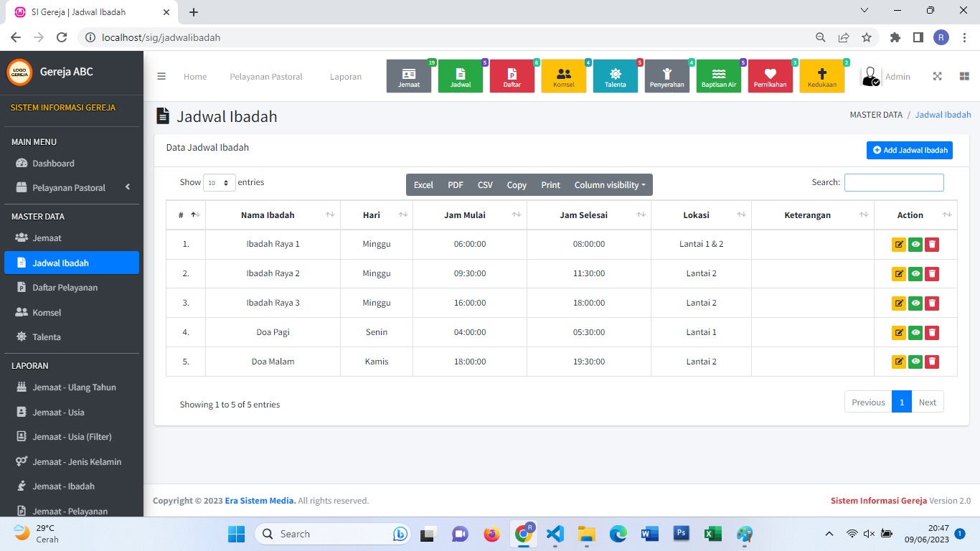Expand the Column visibility dropdown
This screenshot has height=551, width=980.
tap(609, 185)
